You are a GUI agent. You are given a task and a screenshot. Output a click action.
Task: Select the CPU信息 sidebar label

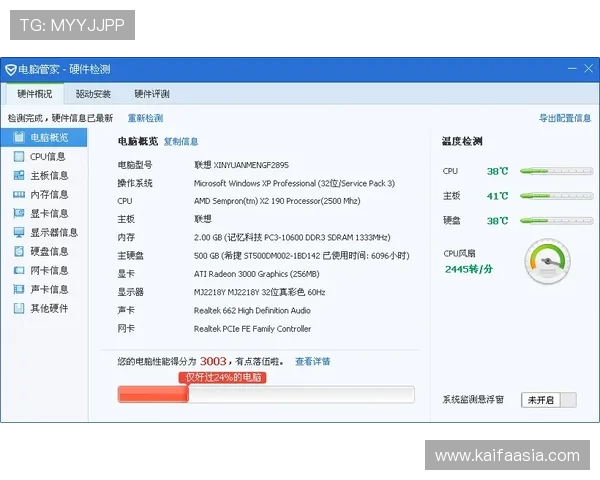point(48,157)
